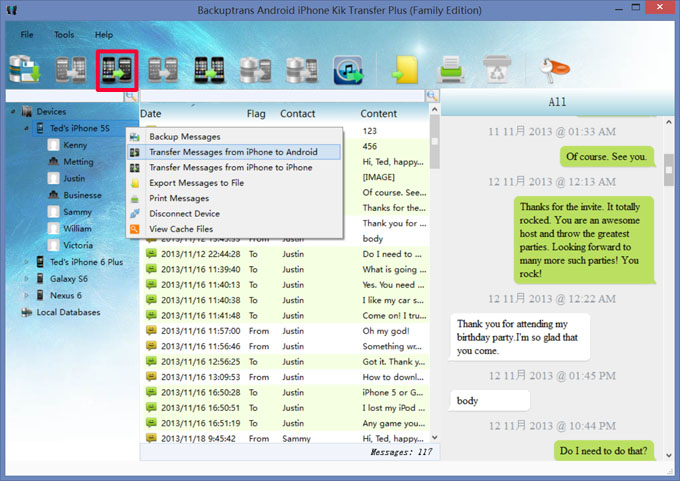Collapse the Devices root node
680x481 pixels.
pos(13,111)
